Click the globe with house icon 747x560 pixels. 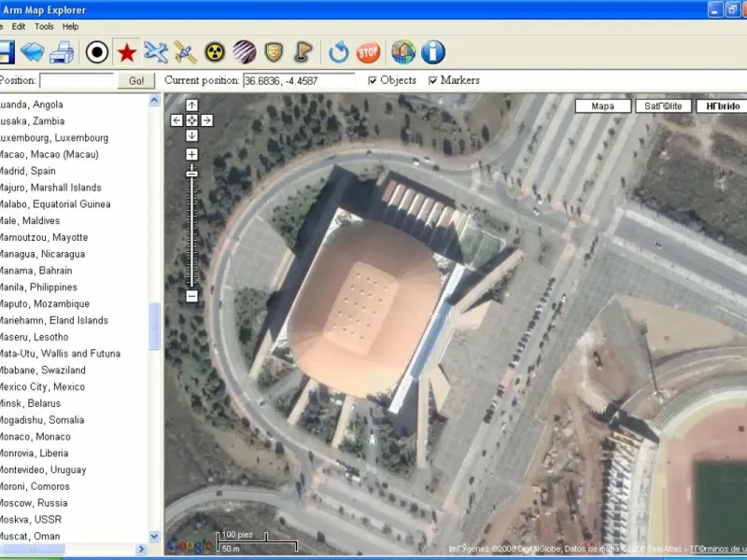(403, 52)
